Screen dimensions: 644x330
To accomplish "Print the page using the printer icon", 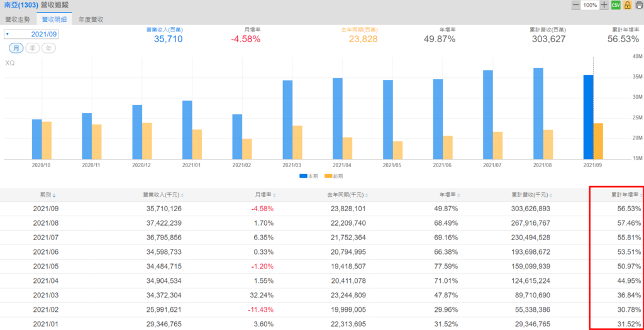I will click(x=639, y=5).
